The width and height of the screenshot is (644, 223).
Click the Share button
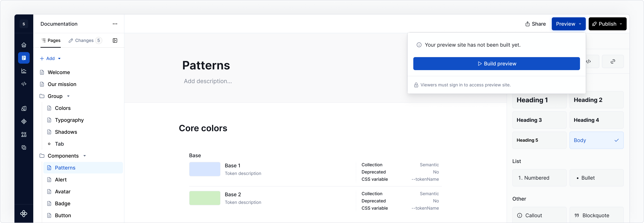535,24
